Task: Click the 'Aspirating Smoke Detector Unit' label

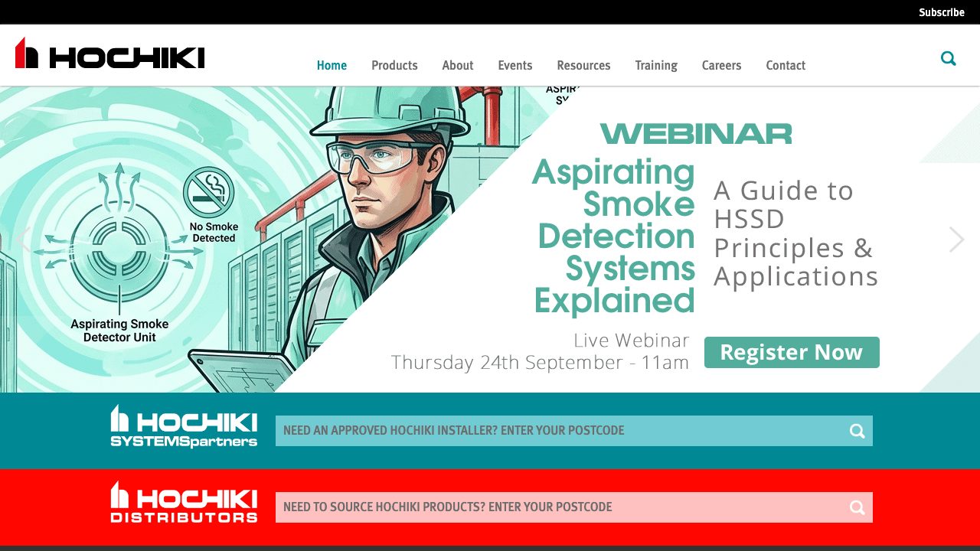Action: pyautogui.click(x=119, y=331)
